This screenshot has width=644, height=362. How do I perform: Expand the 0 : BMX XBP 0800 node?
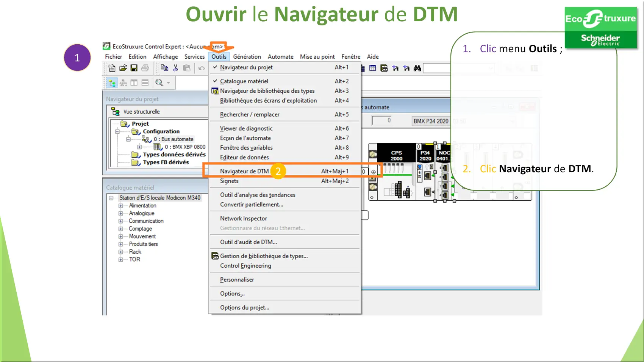coord(139,147)
